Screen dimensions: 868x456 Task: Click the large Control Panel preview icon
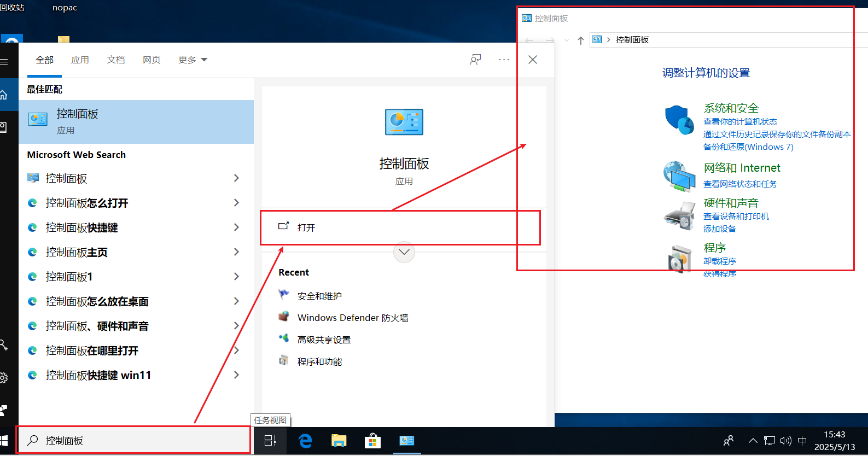[404, 122]
